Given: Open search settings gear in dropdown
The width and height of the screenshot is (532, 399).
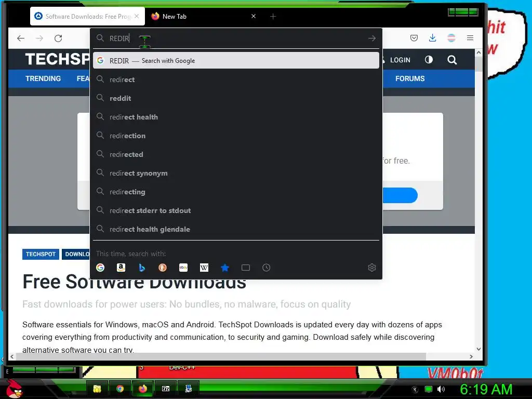Looking at the screenshot, I should 372,268.
